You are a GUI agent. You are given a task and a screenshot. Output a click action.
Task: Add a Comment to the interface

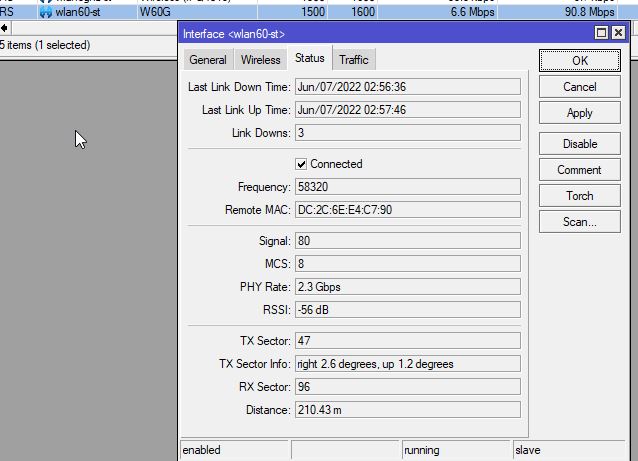[580, 170]
